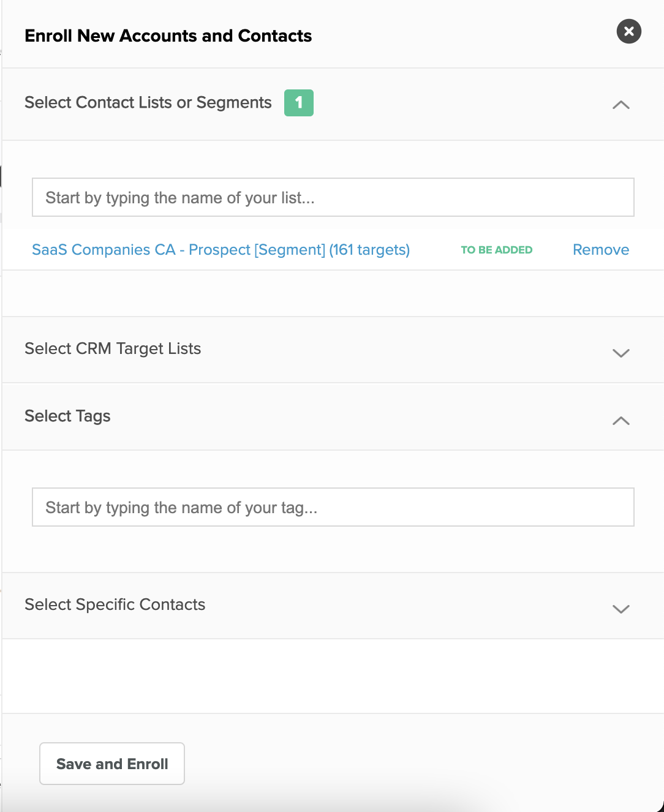Viewport: 664px width, 812px height.
Task: Close the Enroll New Accounts dialog
Action: pos(628,31)
